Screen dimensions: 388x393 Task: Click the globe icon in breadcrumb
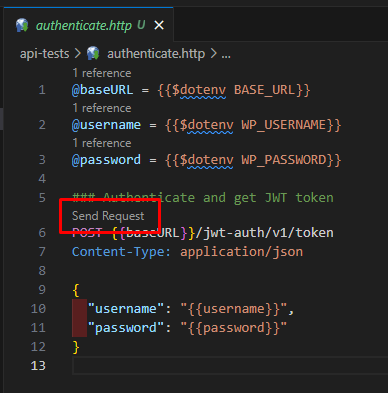[93, 53]
